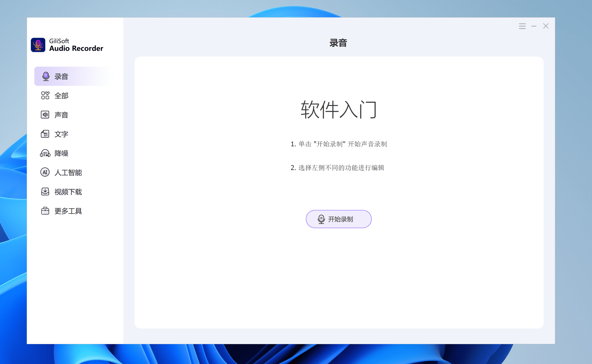Start recording with 开始录制 button

[x=338, y=219]
